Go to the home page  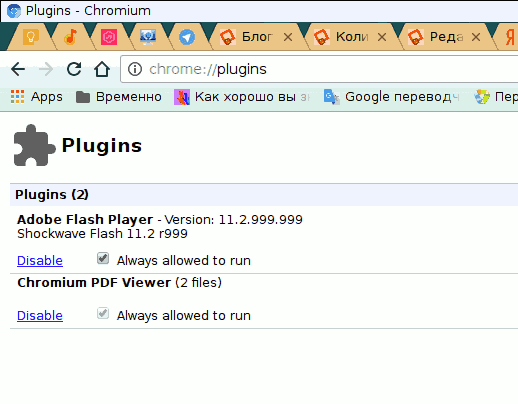pyautogui.click(x=102, y=69)
